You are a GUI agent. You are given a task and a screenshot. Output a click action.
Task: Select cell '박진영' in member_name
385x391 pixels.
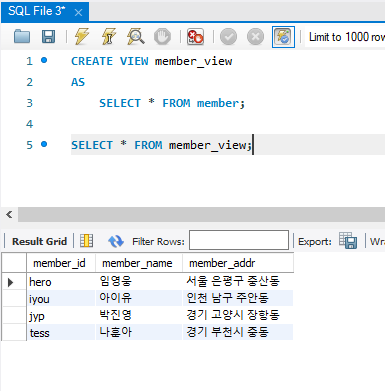point(139,315)
